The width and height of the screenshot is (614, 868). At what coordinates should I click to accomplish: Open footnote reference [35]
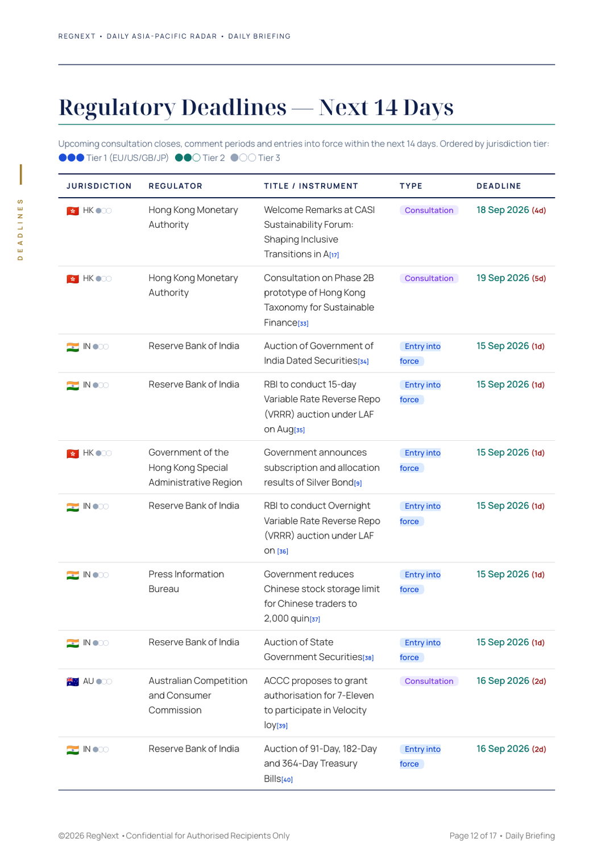(x=300, y=430)
